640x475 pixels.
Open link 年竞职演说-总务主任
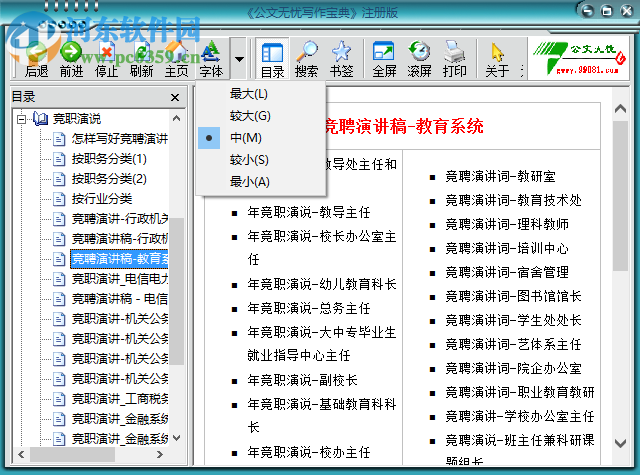tap(309, 309)
